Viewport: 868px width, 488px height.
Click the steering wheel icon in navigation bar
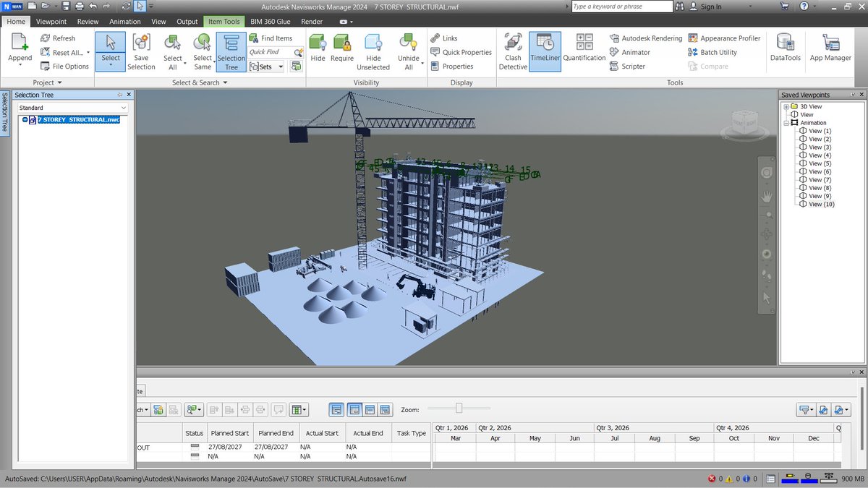[767, 172]
